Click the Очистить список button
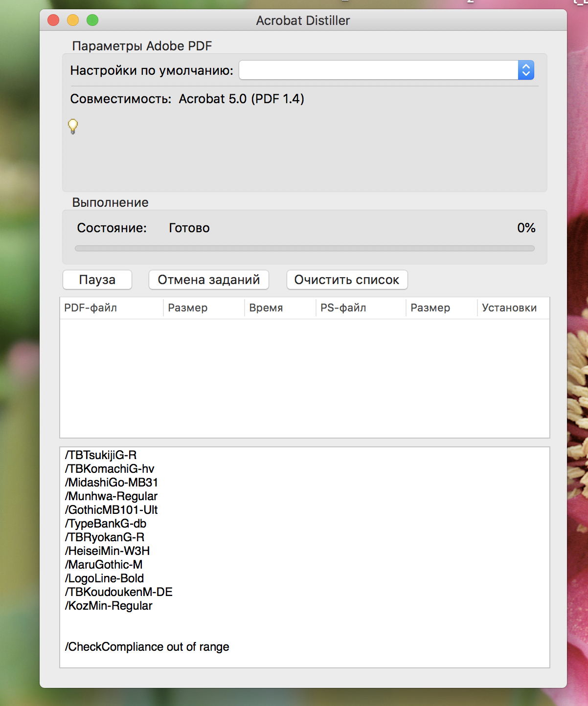Image resolution: width=588 pixels, height=706 pixels. pos(347,280)
